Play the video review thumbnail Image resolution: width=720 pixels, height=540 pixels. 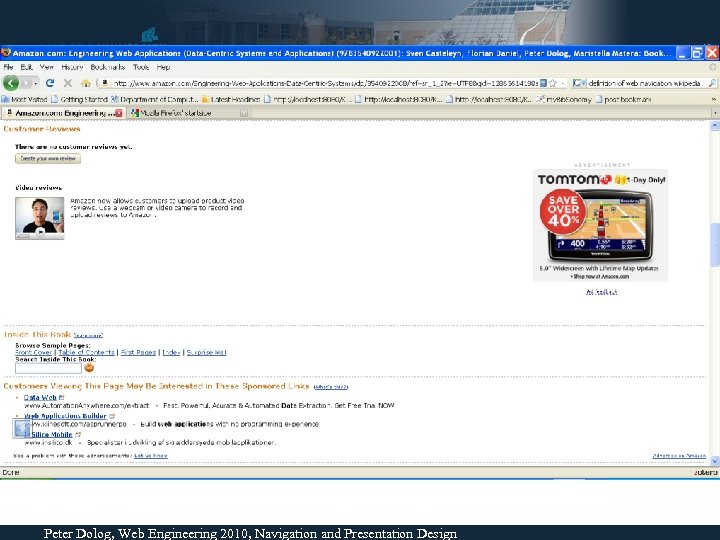click(x=39, y=218)
